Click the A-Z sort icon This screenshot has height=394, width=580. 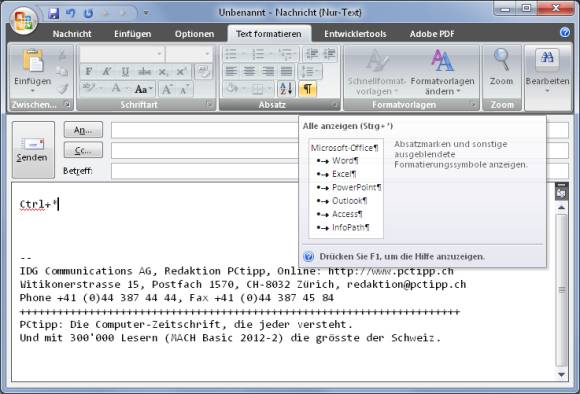click(x=287, y=89)
